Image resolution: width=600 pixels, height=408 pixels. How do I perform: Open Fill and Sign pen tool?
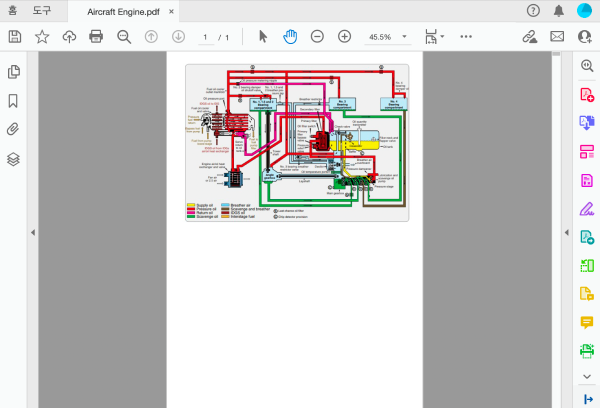[x=587, y=209]
